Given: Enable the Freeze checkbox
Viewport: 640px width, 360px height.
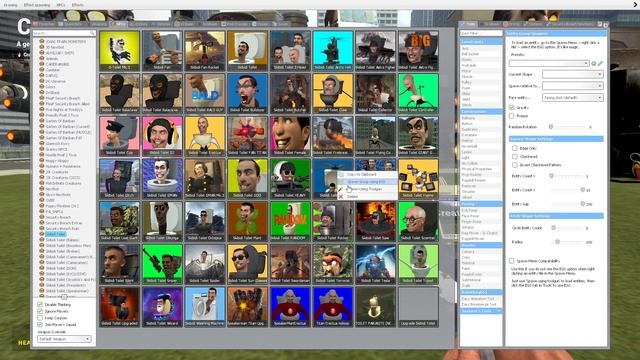Looking at the screenshot, I should [x=511, y=116].
